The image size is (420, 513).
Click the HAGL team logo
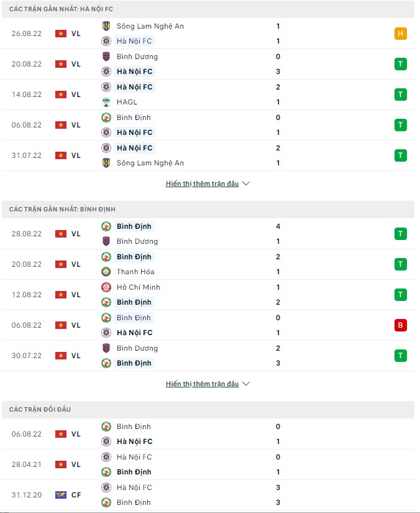point(106,102)
